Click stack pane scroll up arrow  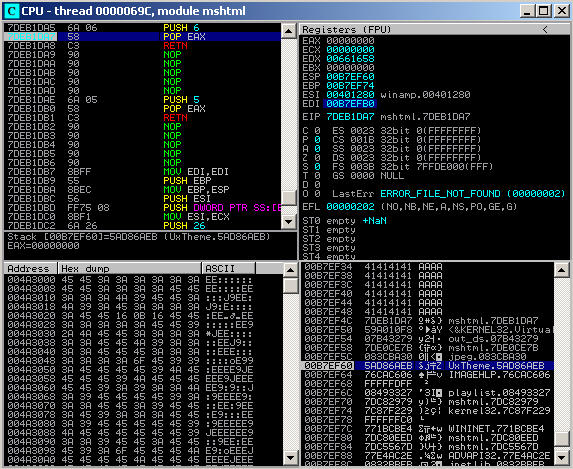tap(562, 270)
